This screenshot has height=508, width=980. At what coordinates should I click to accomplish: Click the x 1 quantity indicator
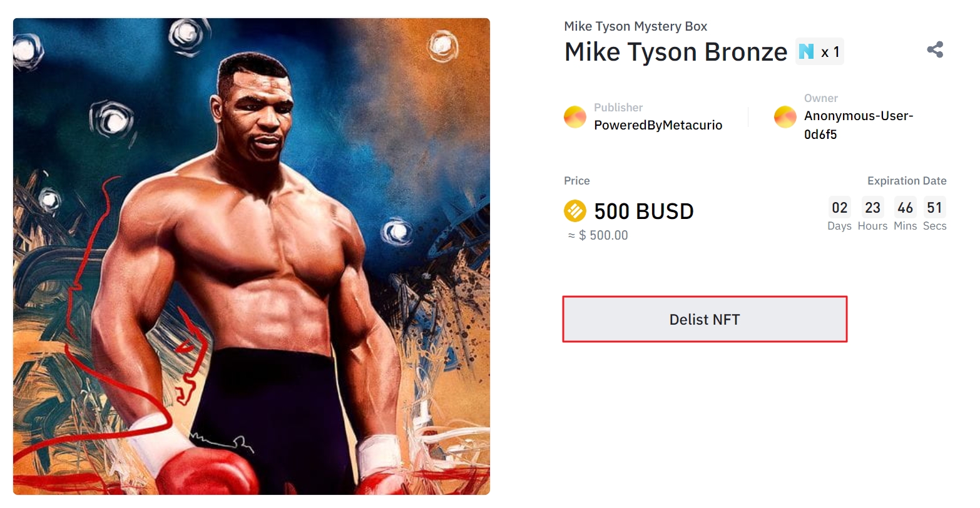[x=830, y=53]
